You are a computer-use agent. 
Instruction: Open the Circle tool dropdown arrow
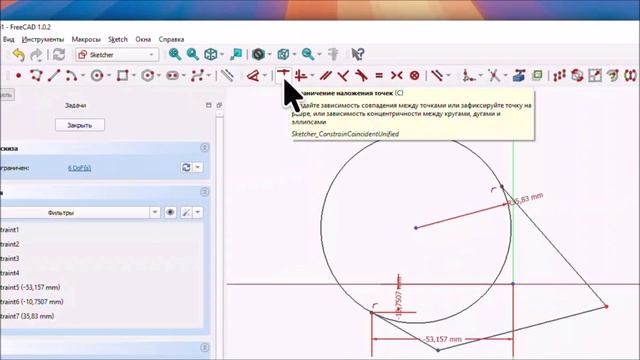109,76
